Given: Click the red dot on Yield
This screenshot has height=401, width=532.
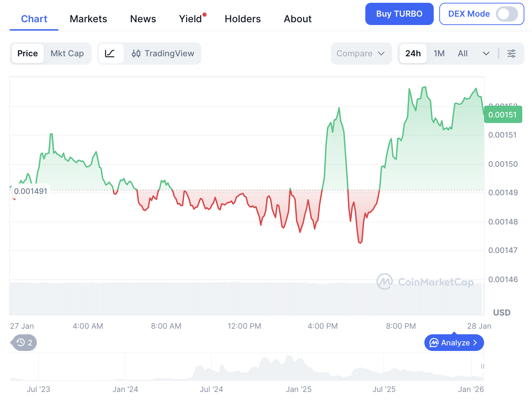Looking at the screenshot, I should pyautogui.click(x=205, y=15).
